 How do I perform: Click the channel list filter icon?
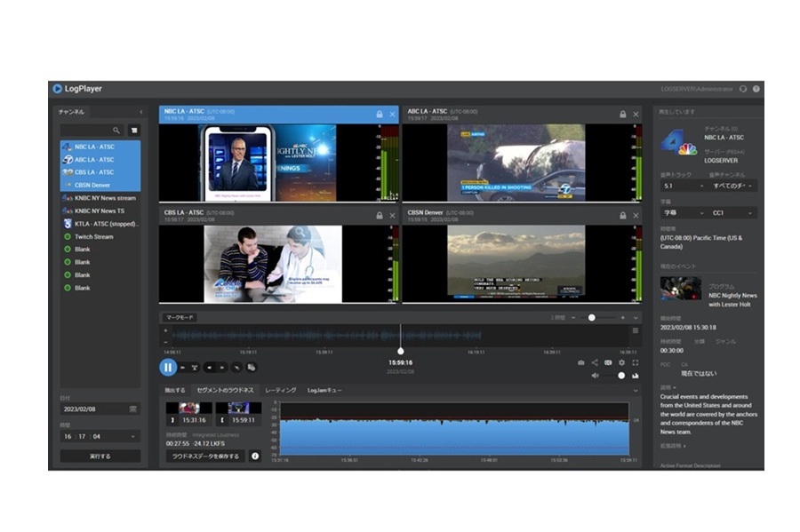[134, 131]
